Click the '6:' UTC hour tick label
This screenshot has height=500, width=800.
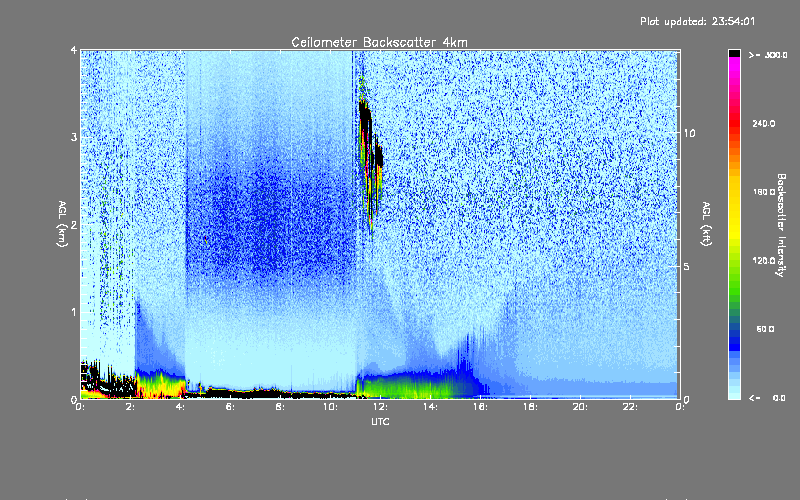pyautogui.click(x=231, y=407)
